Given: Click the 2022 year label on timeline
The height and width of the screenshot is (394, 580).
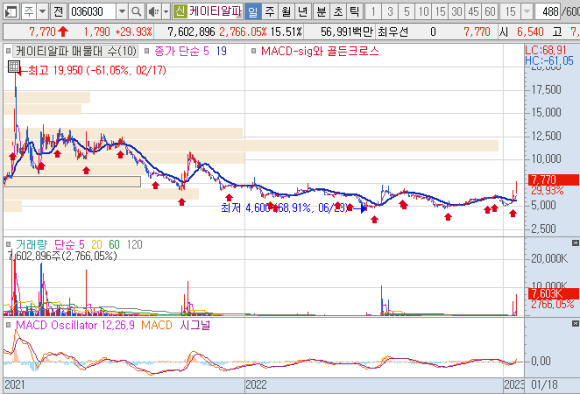Looking at the screenshot, I should click(x=256, y=385).
